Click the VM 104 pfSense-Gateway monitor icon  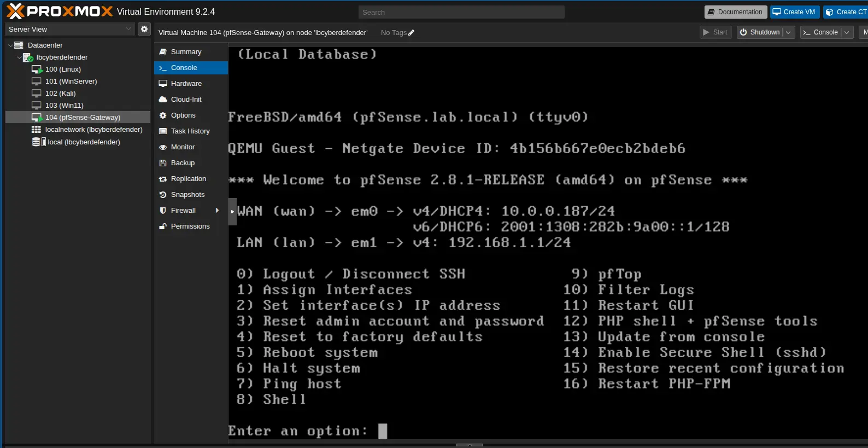coord(37,118)
